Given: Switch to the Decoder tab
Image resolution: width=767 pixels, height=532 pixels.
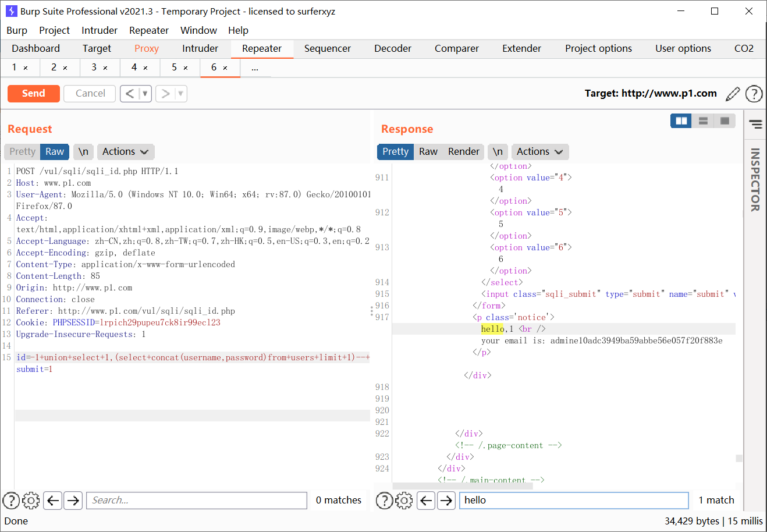Looking at the screenshot, I should [x=393, y=48].
